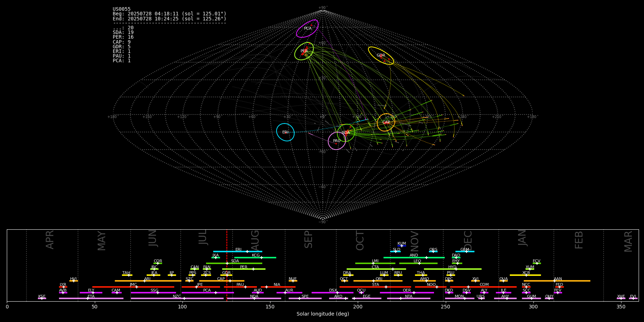This screenshot has height=322, width=644.
Task: Click the 200 tick on solar longitude axis
Action: pos(358,307)
